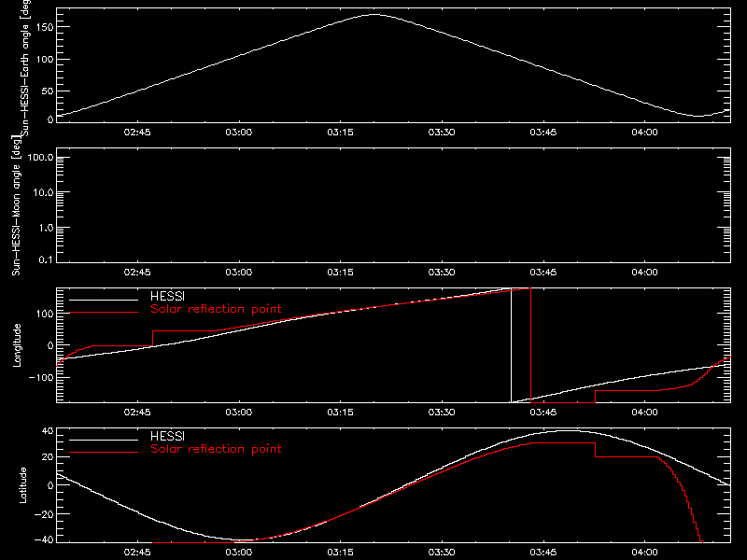Image resolution: width=747 pixels, height=560 pixels.
Task: Click the 0 tick on Latitude axis
Action: point(50,485)
